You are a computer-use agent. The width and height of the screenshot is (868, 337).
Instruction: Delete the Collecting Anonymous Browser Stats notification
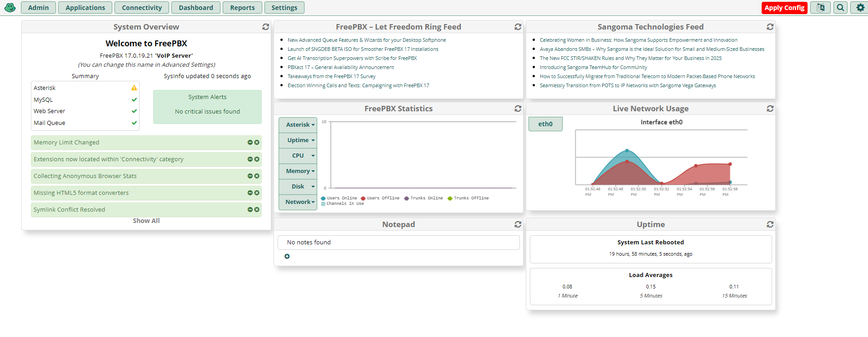[257, 176]
